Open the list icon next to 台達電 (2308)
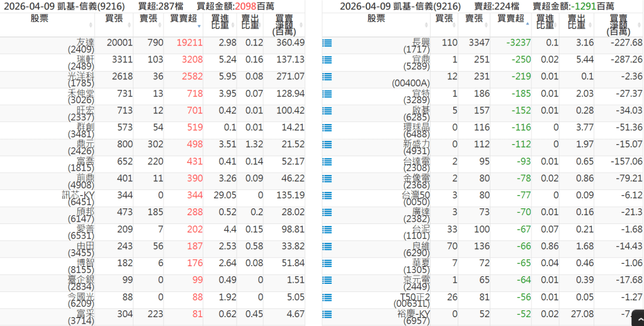644x326 pixels. click(x=327, y=162)
